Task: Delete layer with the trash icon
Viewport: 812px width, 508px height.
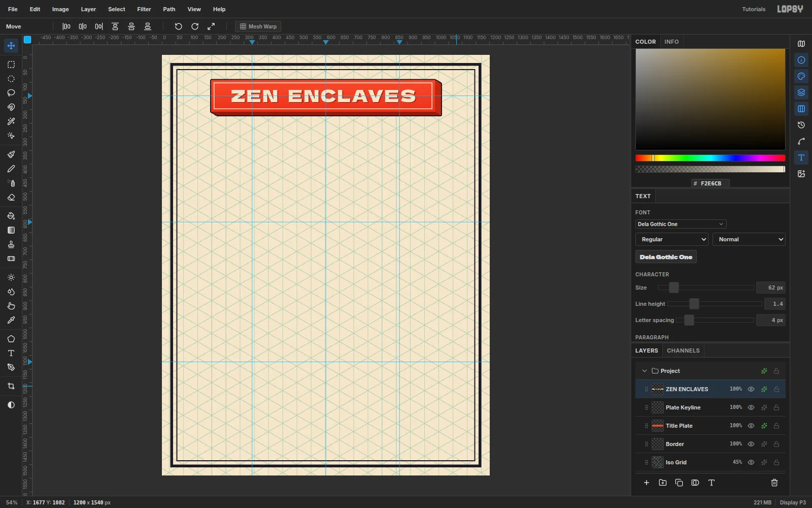Action: tap(774, 483)
